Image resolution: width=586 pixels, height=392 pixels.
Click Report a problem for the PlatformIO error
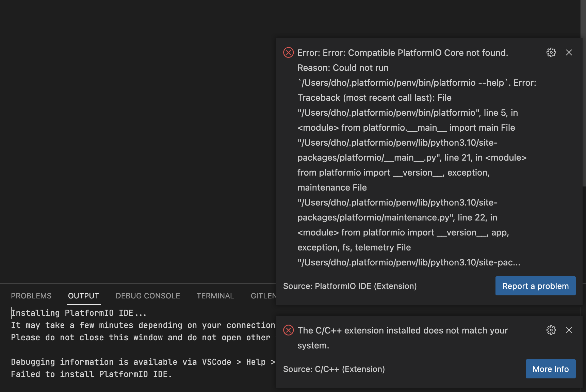[535, 286]
